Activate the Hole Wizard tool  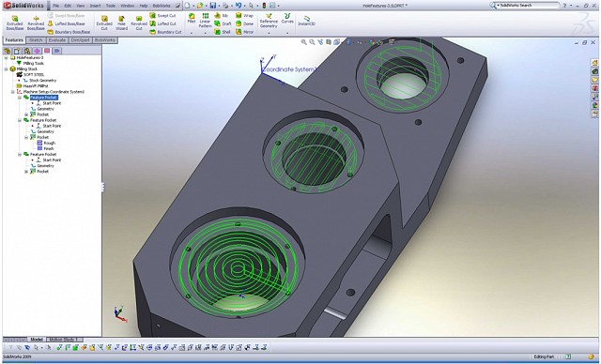[x=121, y=23]
